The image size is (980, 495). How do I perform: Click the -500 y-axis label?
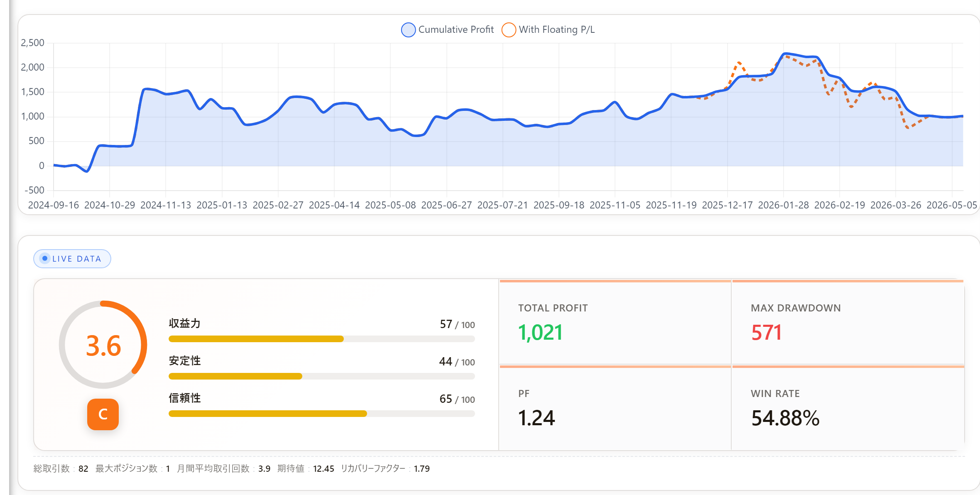point(34,190)
